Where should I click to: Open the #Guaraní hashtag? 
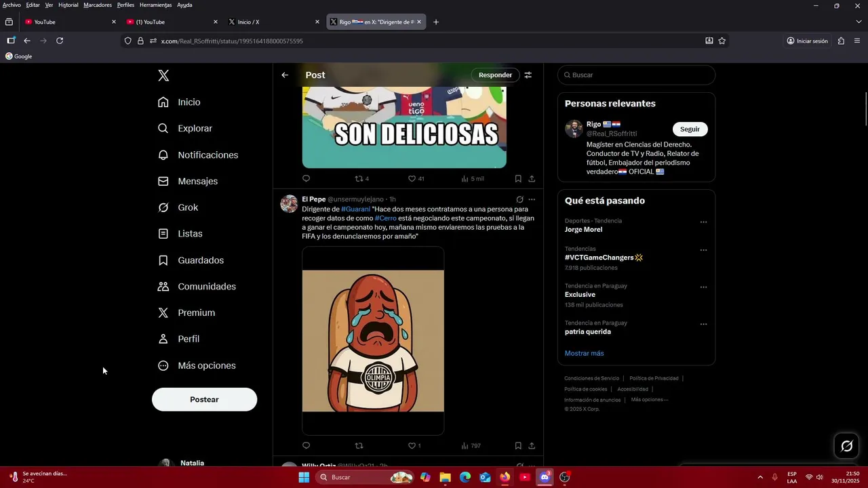[356, 209]
